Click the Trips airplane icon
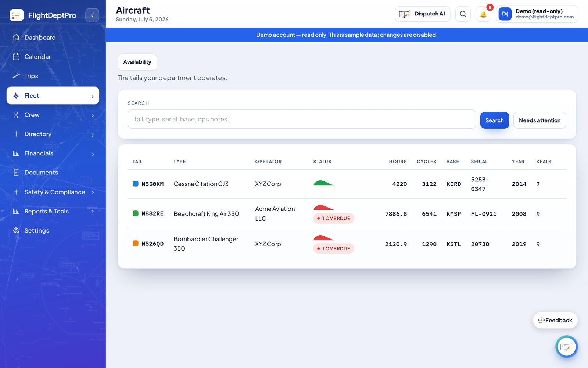588x368 pixels. [x=16, y=76]
